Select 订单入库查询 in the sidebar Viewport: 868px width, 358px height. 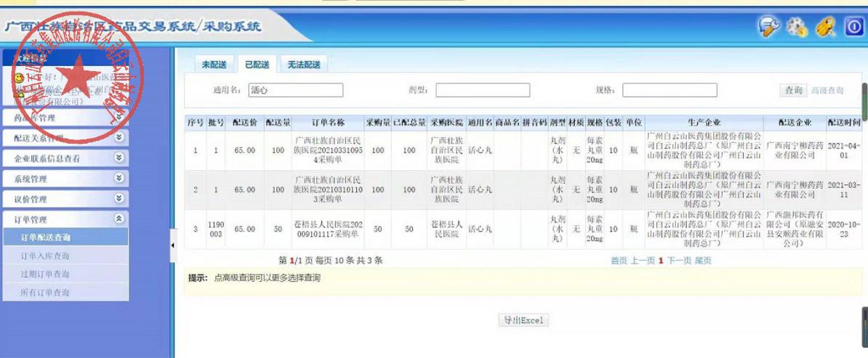pyautogui.click(x=65, y=256)
